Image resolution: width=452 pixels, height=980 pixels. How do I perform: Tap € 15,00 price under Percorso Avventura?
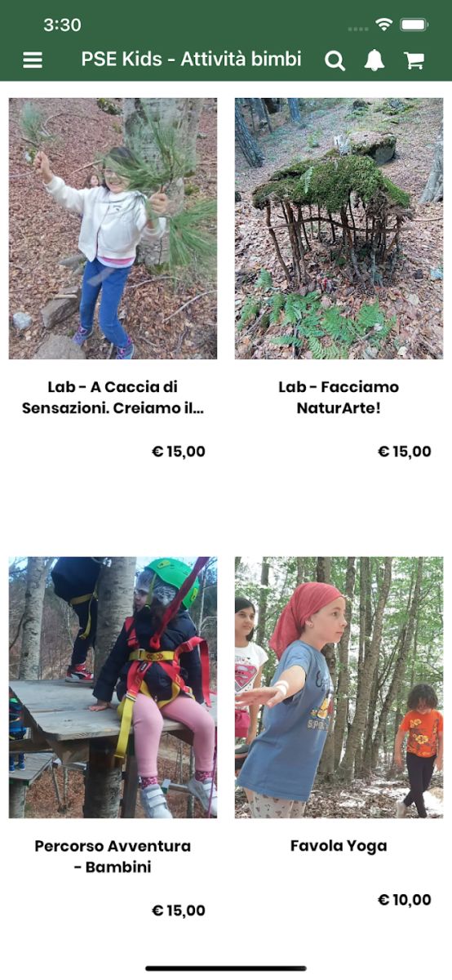pyautogui.click(x=179, y=911)
